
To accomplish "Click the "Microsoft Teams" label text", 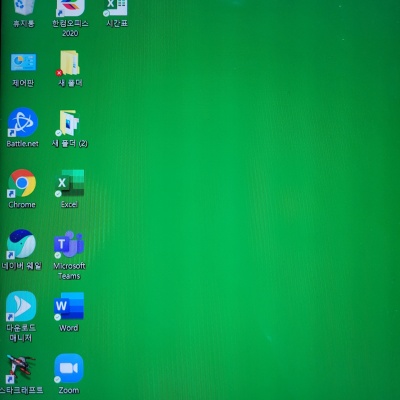I will click(69, 271).
